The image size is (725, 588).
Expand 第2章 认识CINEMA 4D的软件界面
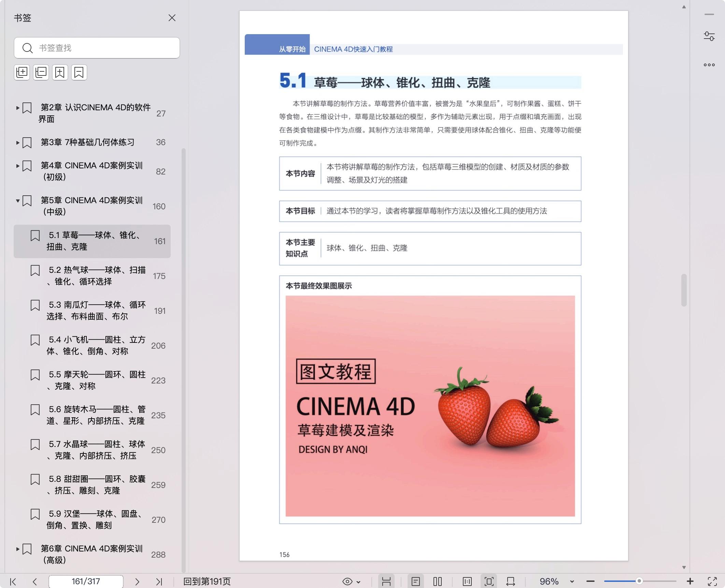[x=17, y=108]
